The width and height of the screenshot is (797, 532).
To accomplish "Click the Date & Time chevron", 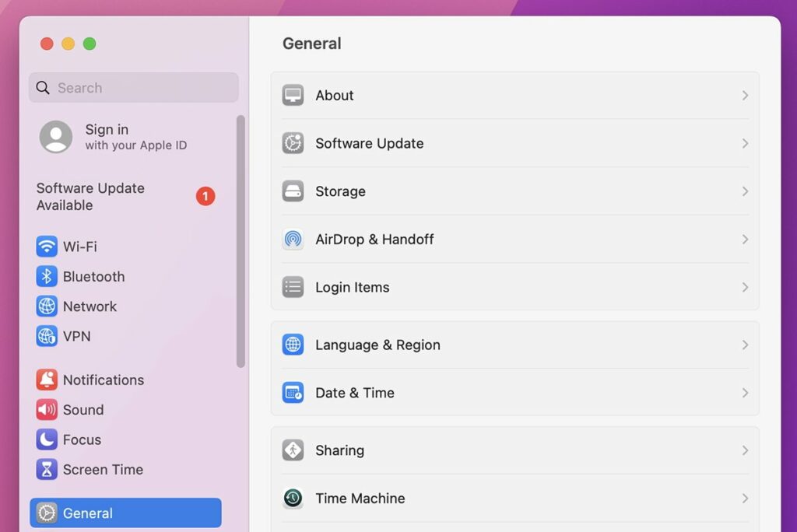I will point(745,393).
